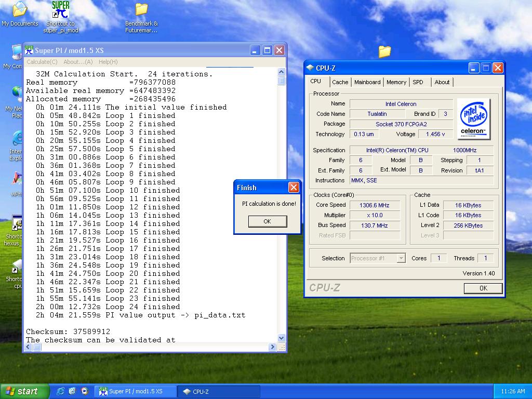Click the Version 1.40 text
Viewport: 532px width, 399px height.
tap(478, 273)
